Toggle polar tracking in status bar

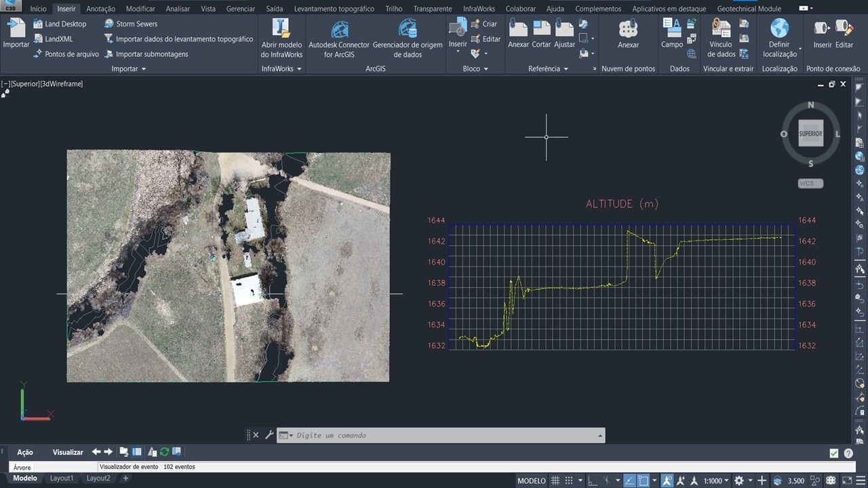tap(607, 481)
